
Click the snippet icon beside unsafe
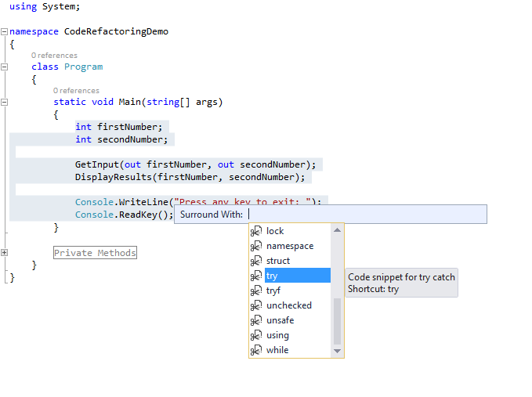[x=256, y=320]
